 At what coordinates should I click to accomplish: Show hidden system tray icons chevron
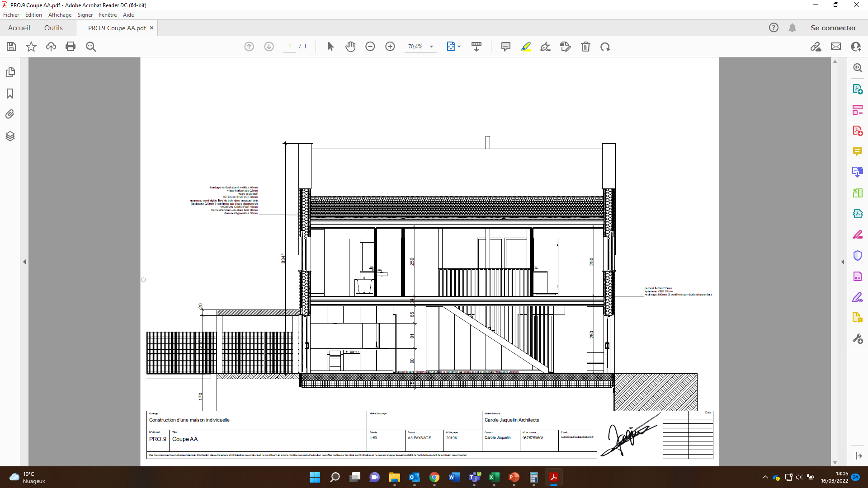click(x=765, y=477)
